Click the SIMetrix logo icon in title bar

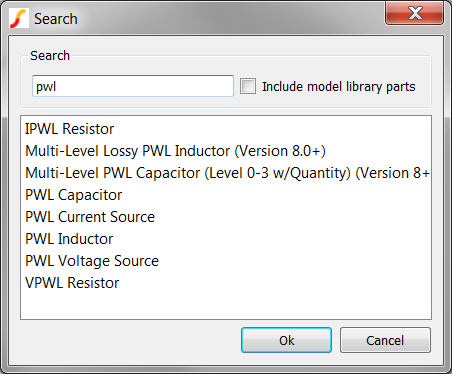pyautogui.click(x=19, y=18)
